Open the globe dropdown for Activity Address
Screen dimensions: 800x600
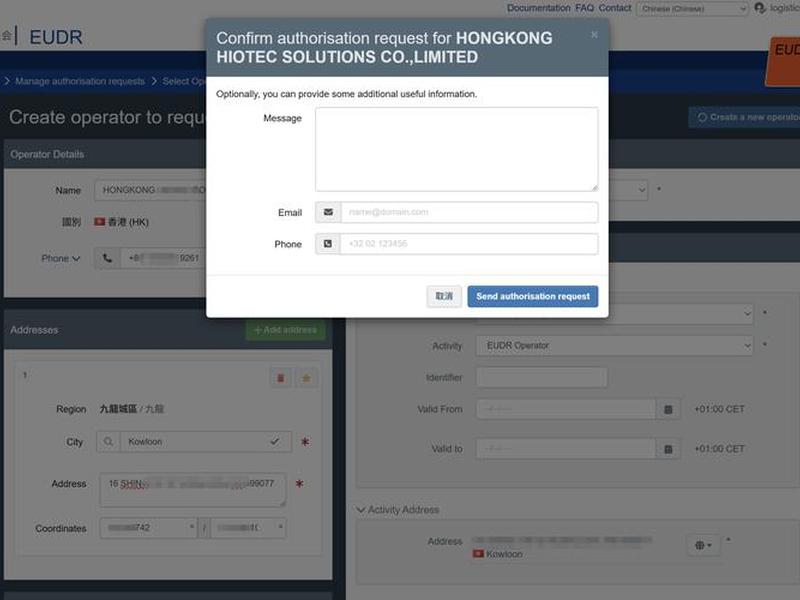(703, 545)
